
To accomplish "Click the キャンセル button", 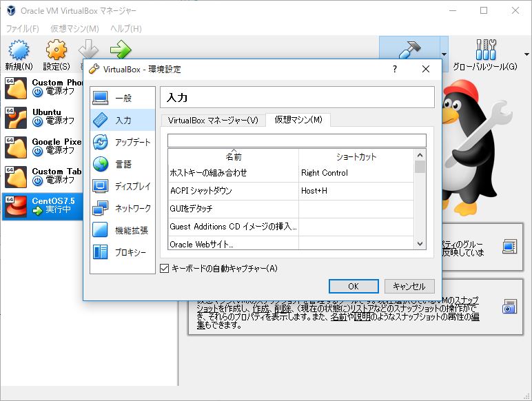I will point(409,287).
